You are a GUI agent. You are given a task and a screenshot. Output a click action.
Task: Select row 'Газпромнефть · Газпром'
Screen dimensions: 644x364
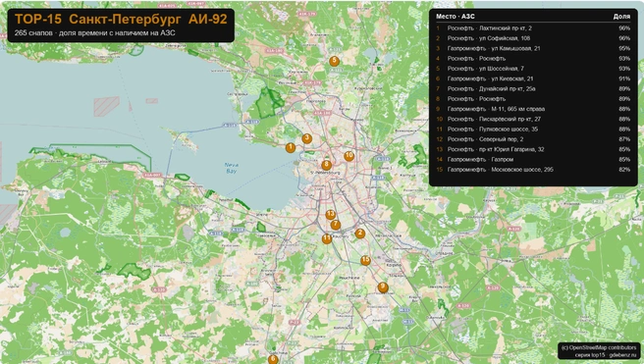click(x=533, y=160)
